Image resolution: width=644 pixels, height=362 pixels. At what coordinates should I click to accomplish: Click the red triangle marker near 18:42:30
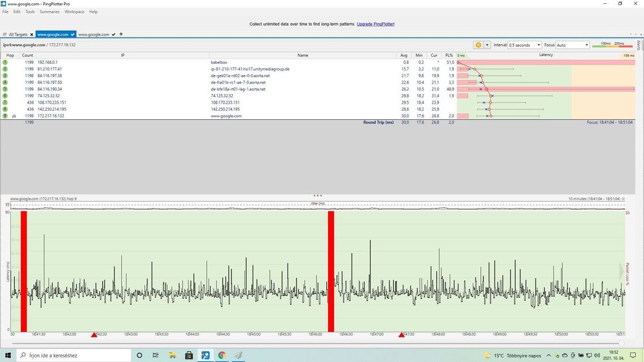[x=94, y=335]
